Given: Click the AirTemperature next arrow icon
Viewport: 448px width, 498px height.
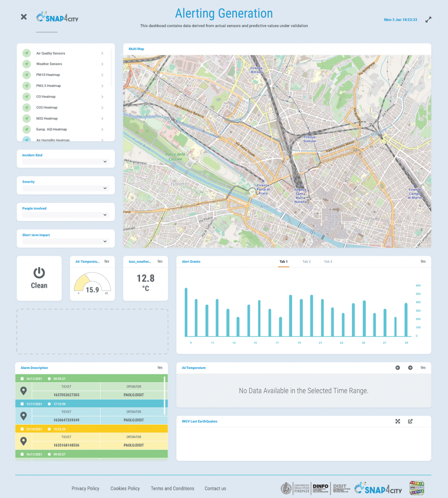Looking at the screenshot, I should [410, 368].
